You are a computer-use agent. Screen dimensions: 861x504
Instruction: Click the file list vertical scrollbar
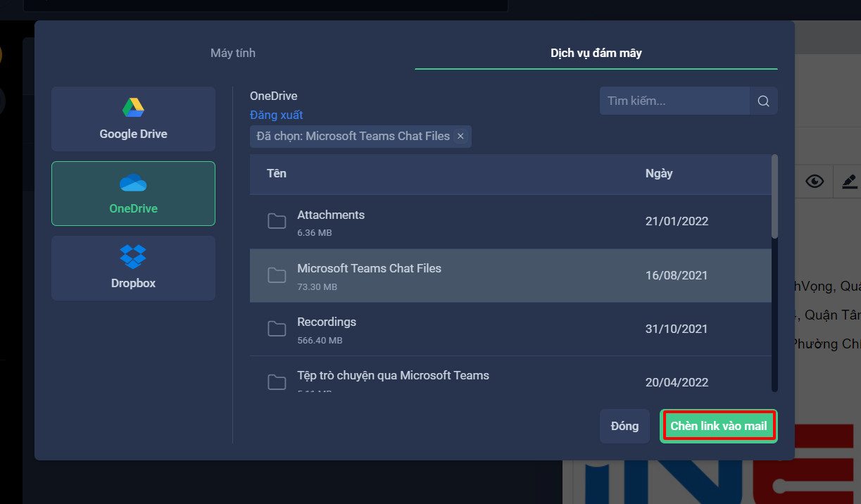pyautogui.click(x=775, y=197)
